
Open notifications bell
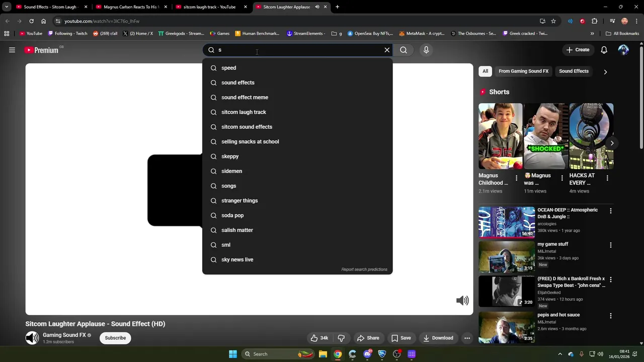[604, 50]
